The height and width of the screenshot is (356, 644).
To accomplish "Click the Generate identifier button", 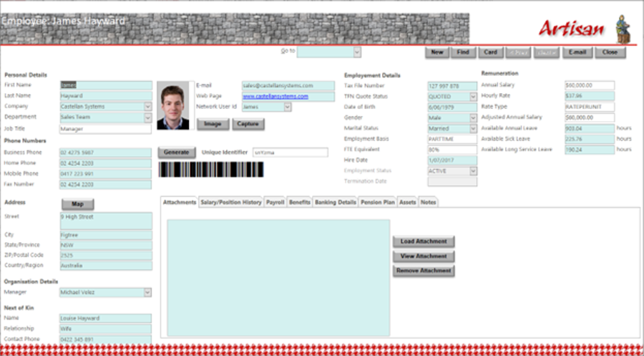I will tap(177, 152).
